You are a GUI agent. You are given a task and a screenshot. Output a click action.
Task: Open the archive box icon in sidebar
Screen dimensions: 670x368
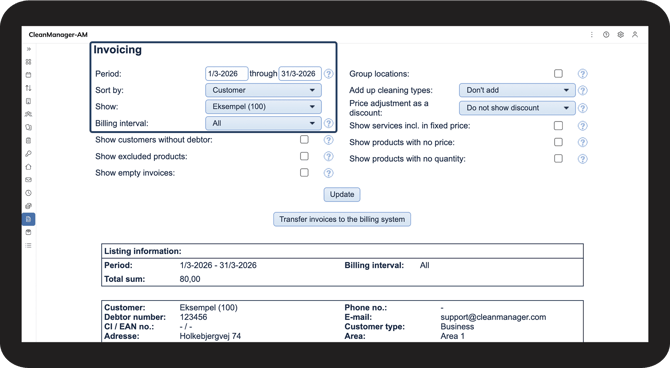coord(29,233)
